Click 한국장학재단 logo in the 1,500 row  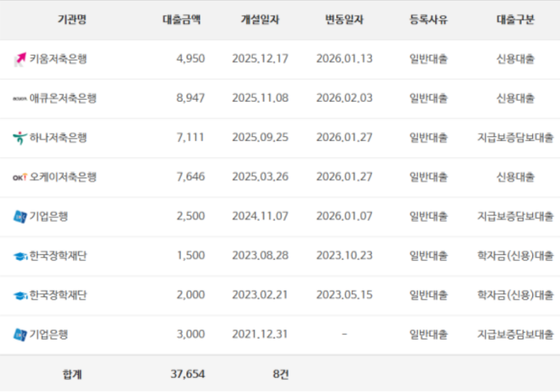(x=19, y=256)
